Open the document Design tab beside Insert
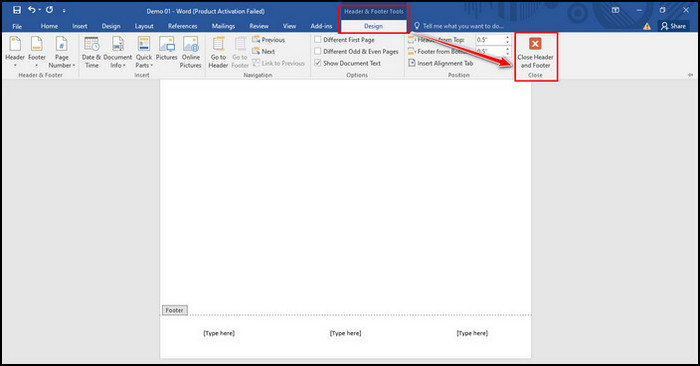The image size is (700, 366). click(x=111, y=26)
